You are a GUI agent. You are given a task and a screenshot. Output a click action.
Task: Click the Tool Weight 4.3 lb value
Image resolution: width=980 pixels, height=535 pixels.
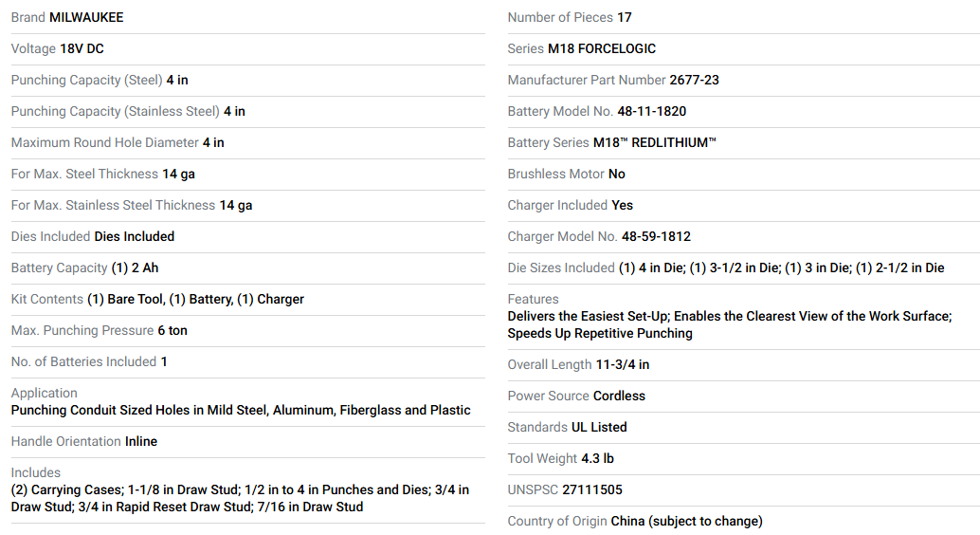point(597,459)
